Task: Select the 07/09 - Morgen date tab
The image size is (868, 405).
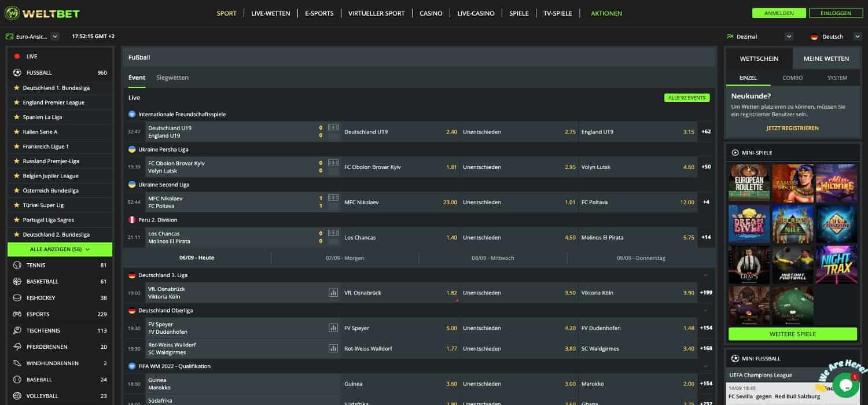Action: 345,258
